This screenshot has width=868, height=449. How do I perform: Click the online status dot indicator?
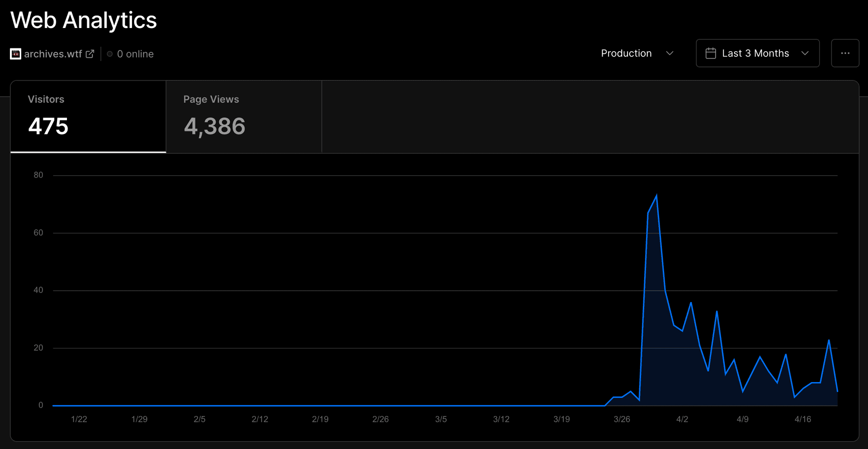pos(109,54)
